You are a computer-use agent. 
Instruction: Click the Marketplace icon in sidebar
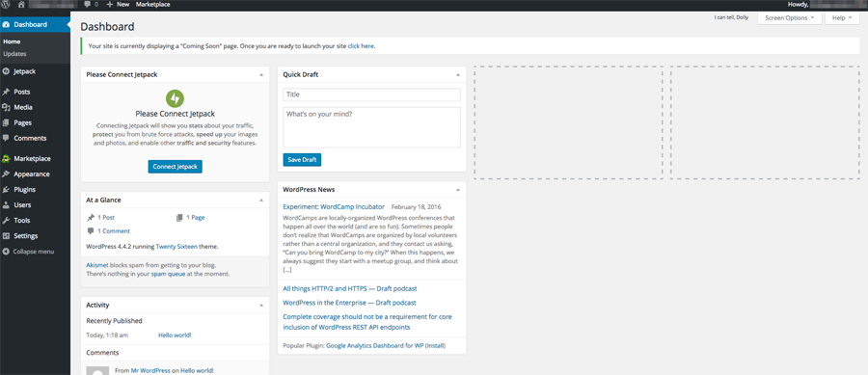coord(6,159)
